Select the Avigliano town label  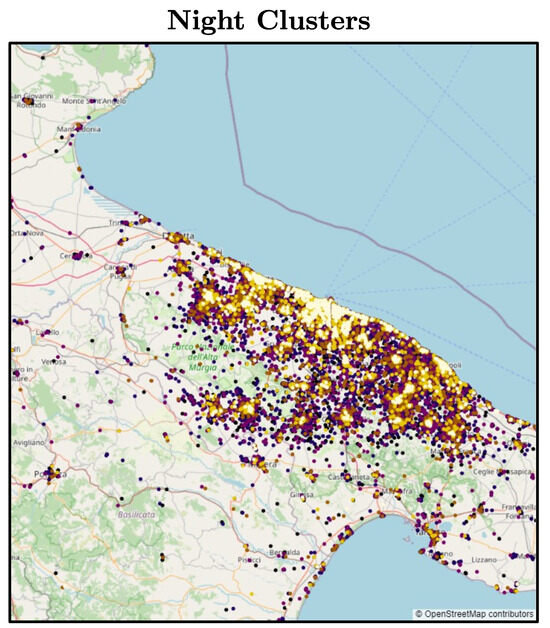tap(29, 443)
